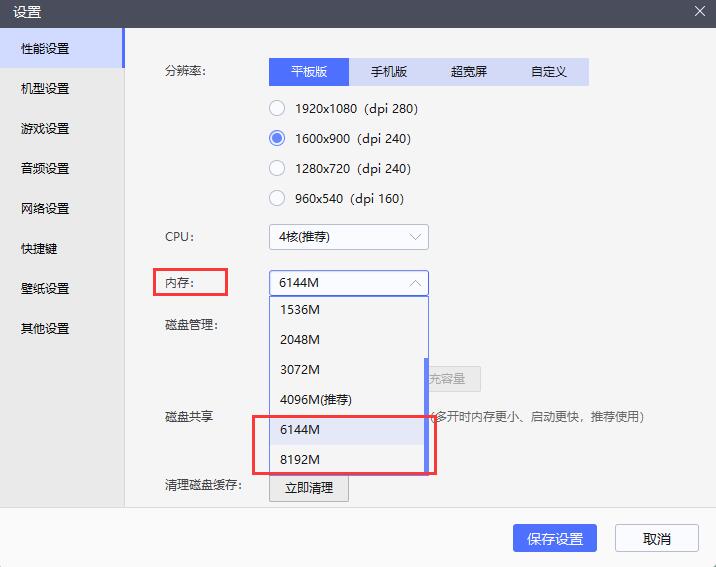Pick the 960x540 (dpi 160) resolution
716x567 pixels.
click(x=277, y=198)
